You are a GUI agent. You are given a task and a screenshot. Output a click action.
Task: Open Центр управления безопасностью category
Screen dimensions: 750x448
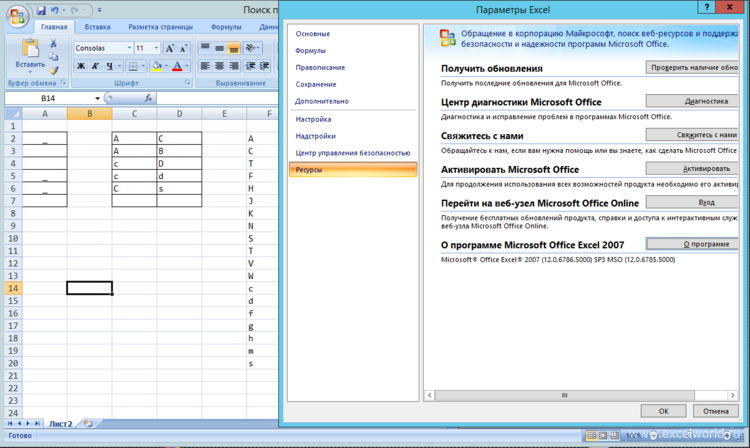353,153
